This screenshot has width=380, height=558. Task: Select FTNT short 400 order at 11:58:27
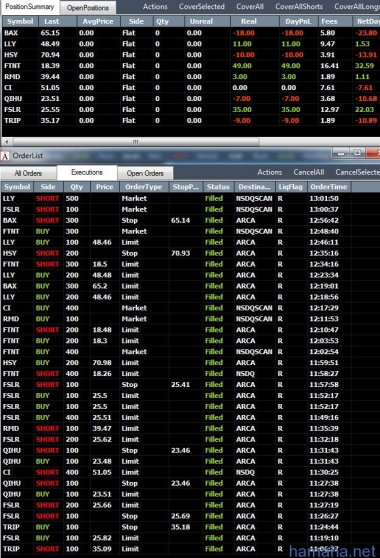tap(190, 374)
